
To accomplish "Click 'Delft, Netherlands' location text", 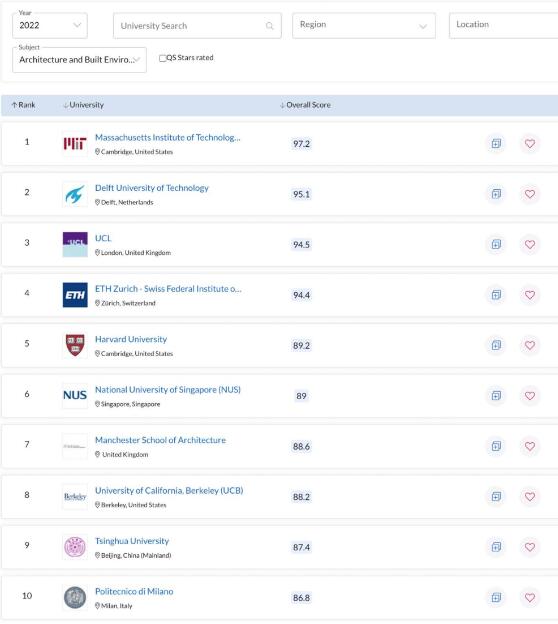I will (x=127, y=202).
